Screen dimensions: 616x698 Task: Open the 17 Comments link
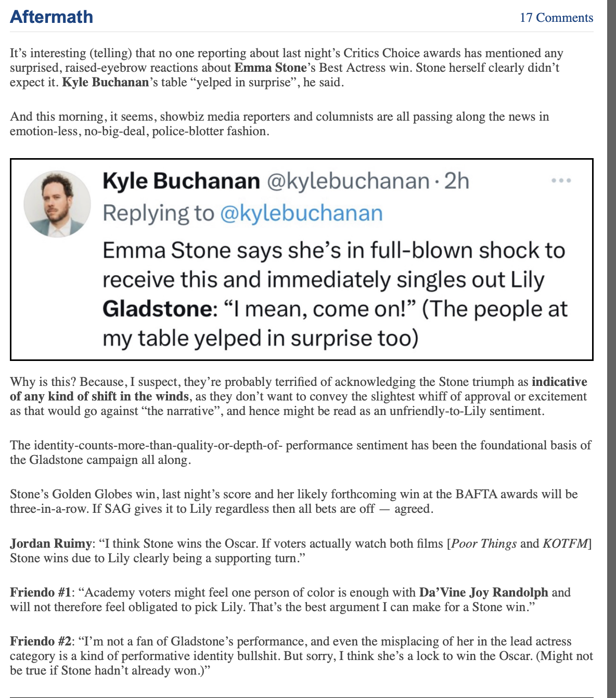pos(556,18)
